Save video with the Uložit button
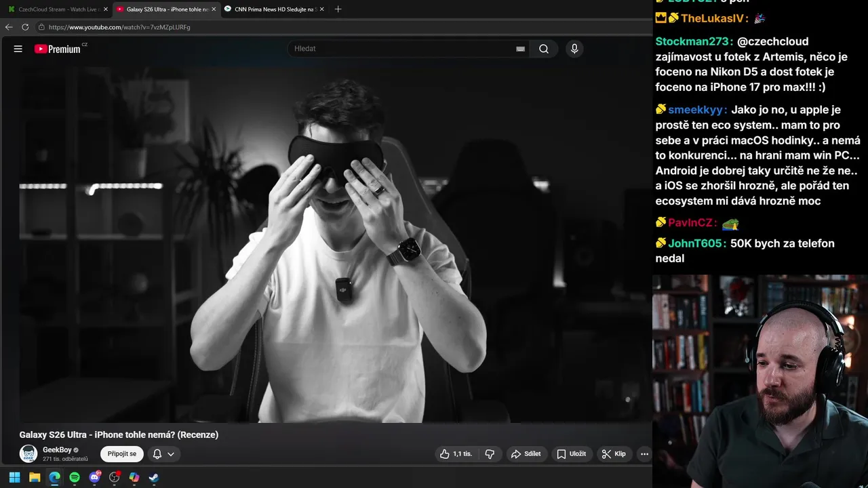 [571, 453]
